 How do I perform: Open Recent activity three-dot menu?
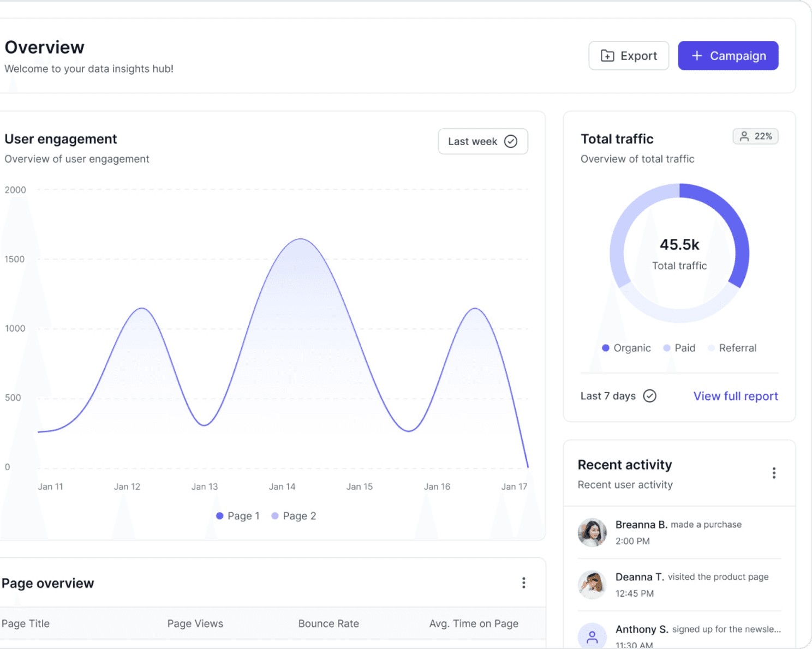point(774,473)
